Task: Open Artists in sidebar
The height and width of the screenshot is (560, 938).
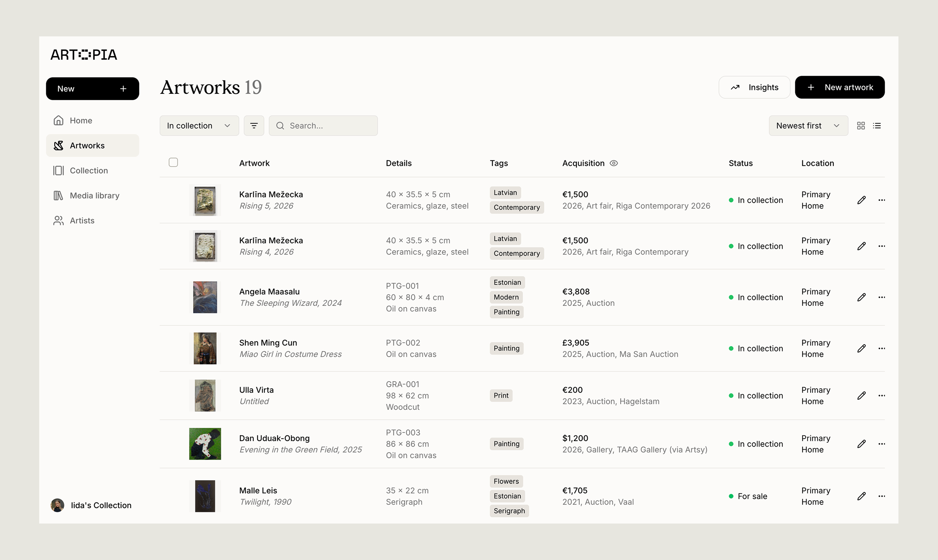Action: coord(92,220)
